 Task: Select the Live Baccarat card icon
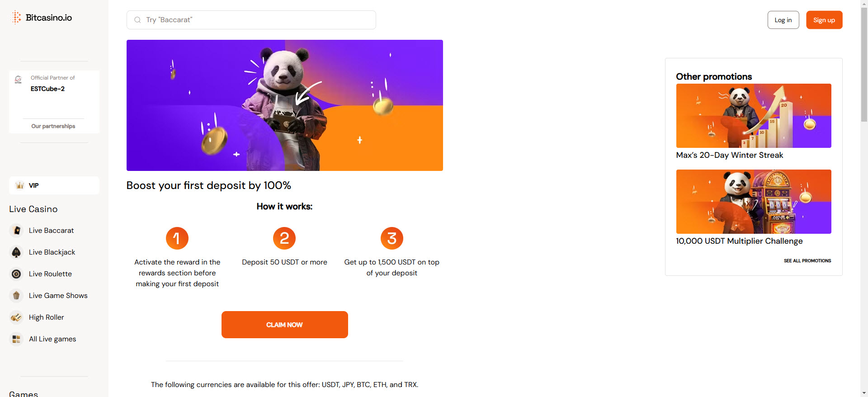(16, 230)
